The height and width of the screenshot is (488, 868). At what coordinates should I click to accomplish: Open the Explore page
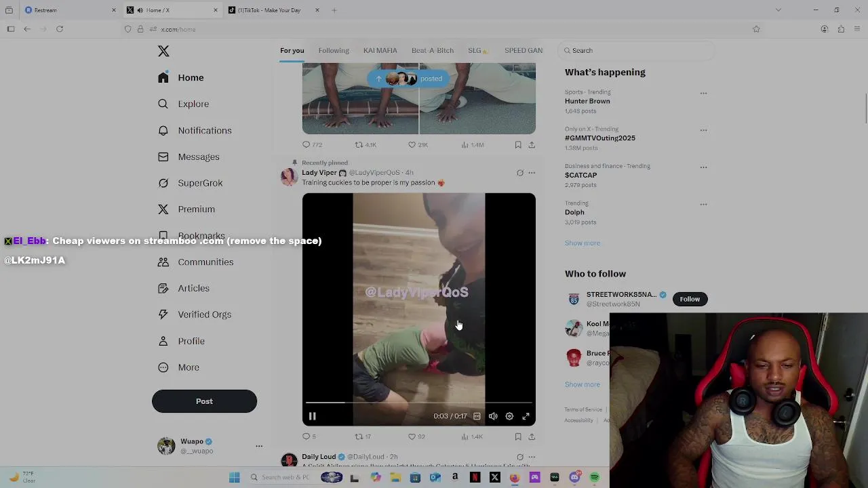(183, 104)
